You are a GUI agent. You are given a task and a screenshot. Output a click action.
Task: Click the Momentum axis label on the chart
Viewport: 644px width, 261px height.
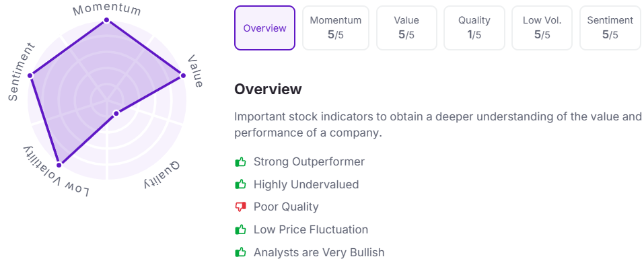(x=107, y=9)
